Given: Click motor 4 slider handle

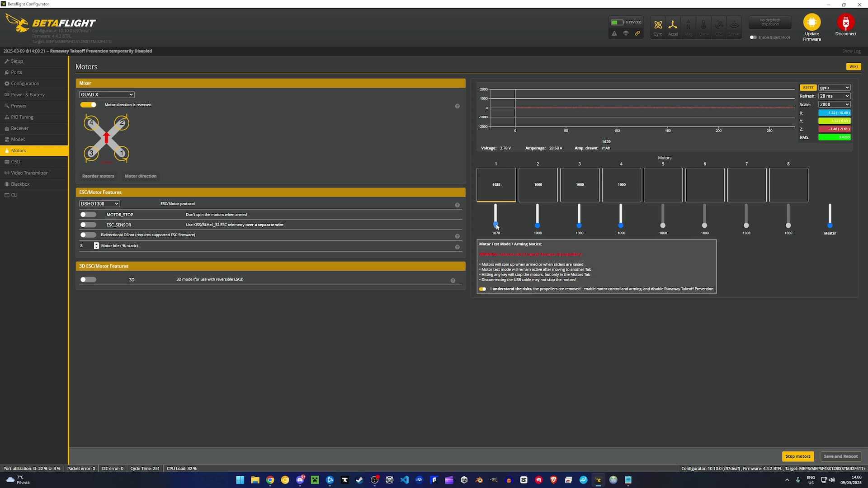Looking at the screenshot, I should (x=621, y=225).
